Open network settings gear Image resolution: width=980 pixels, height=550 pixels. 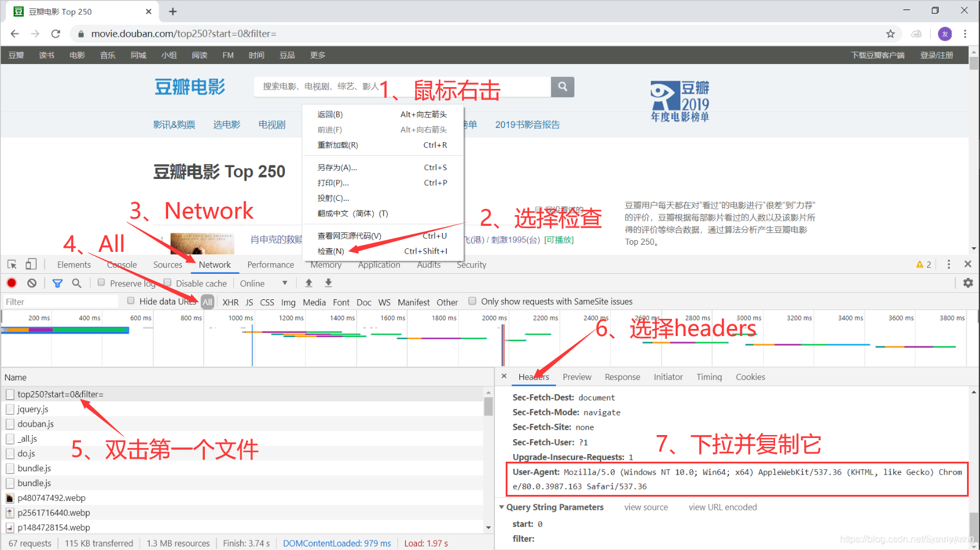coord(968,283)
